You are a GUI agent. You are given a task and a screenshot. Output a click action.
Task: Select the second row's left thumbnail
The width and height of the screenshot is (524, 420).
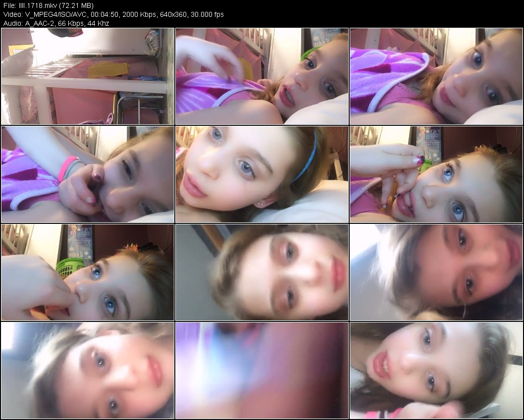pyautogui.click(x=88, y=174)
